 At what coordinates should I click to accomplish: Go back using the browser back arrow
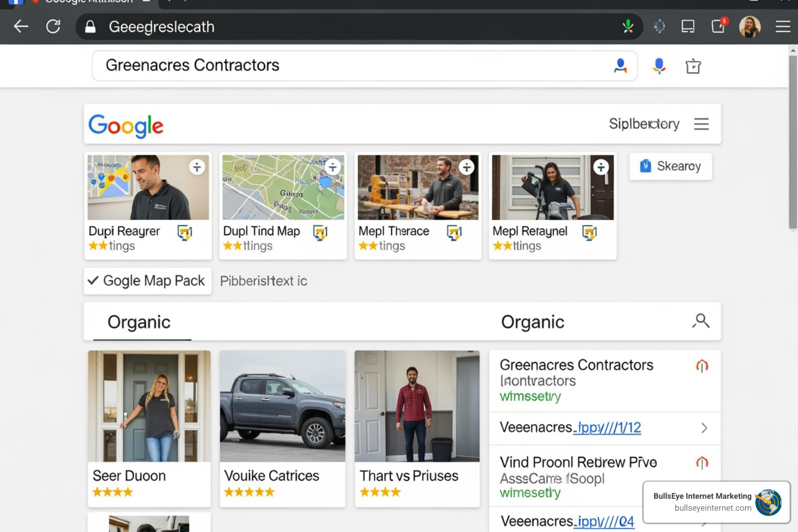[21, 26]
